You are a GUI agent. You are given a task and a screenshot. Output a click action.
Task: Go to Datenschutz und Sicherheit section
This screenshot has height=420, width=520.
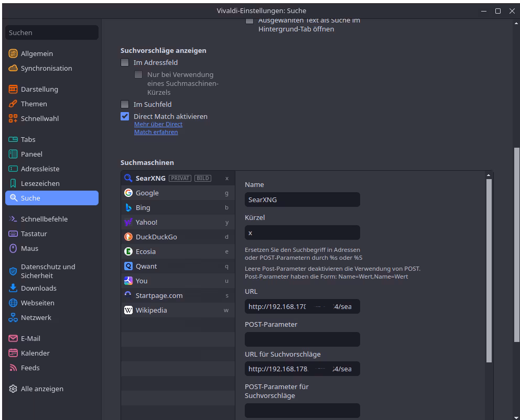pyautogui.click(x=52, y=271)
